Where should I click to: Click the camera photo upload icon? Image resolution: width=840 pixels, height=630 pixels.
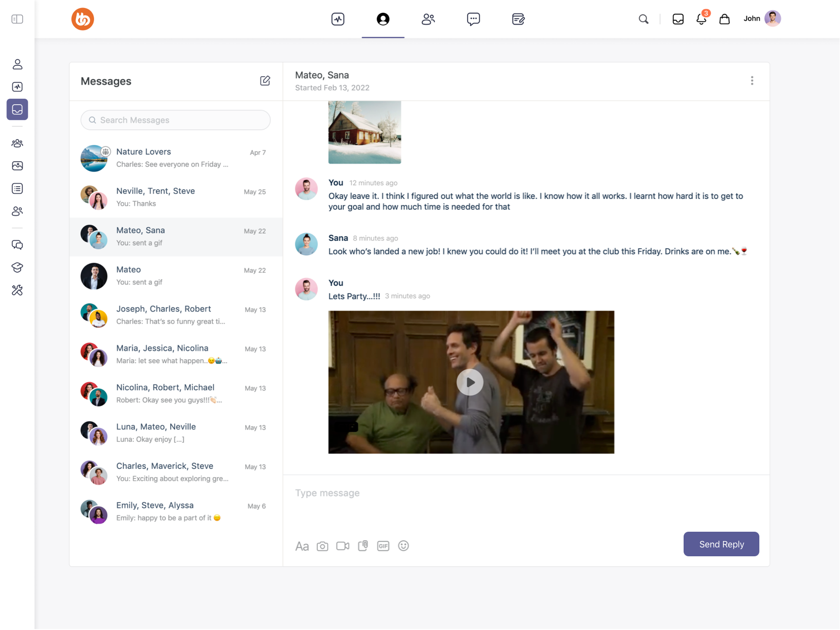(x=322, y=546)
